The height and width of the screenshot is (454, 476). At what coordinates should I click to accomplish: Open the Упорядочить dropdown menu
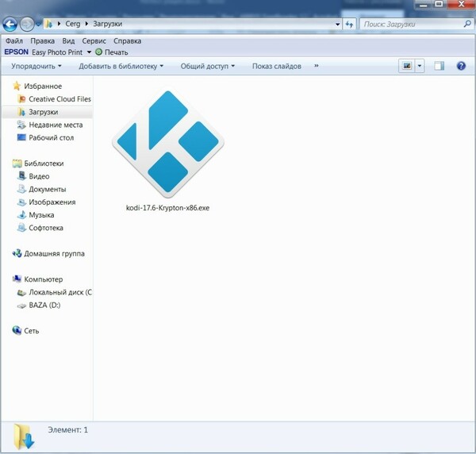[x=36, y=66]
